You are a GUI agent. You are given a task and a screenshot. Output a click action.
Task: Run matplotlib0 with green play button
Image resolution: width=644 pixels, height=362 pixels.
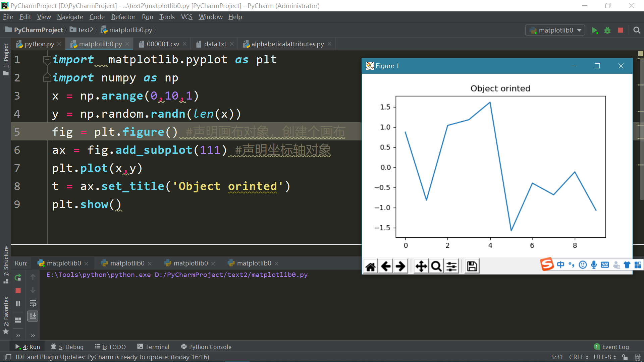(x=595, y=31)
